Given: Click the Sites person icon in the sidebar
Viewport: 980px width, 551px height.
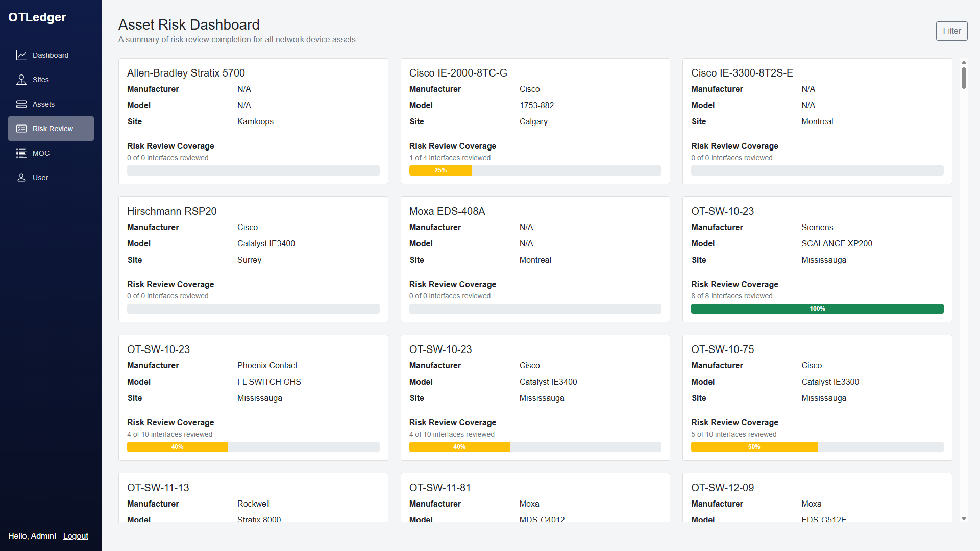Looking at the screenshot, I should click(21, 80).
